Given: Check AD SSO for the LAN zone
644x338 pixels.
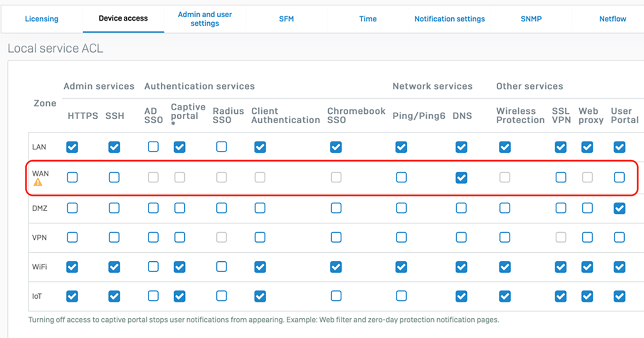Looking at the screenshot, I should [153, 147].
